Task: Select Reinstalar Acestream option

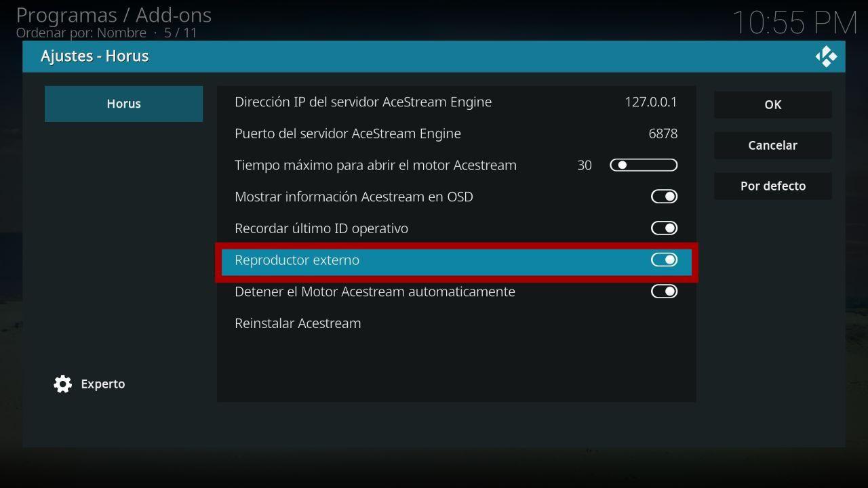Action: tap(456, 323)
